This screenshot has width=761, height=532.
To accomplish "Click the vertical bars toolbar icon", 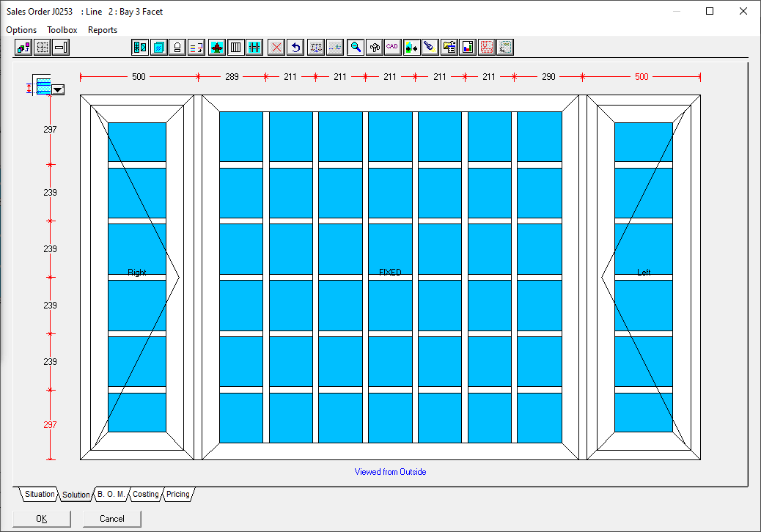I will click(x=235, y=48).
